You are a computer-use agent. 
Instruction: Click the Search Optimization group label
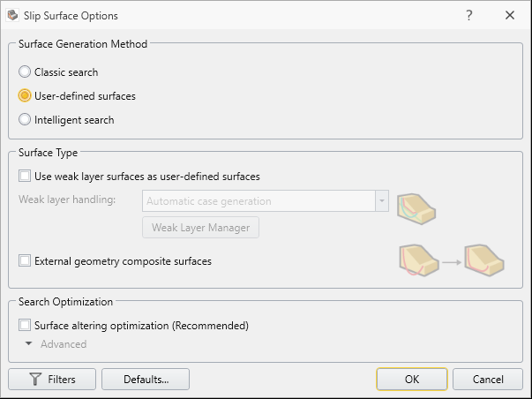[x=65, y=302]
